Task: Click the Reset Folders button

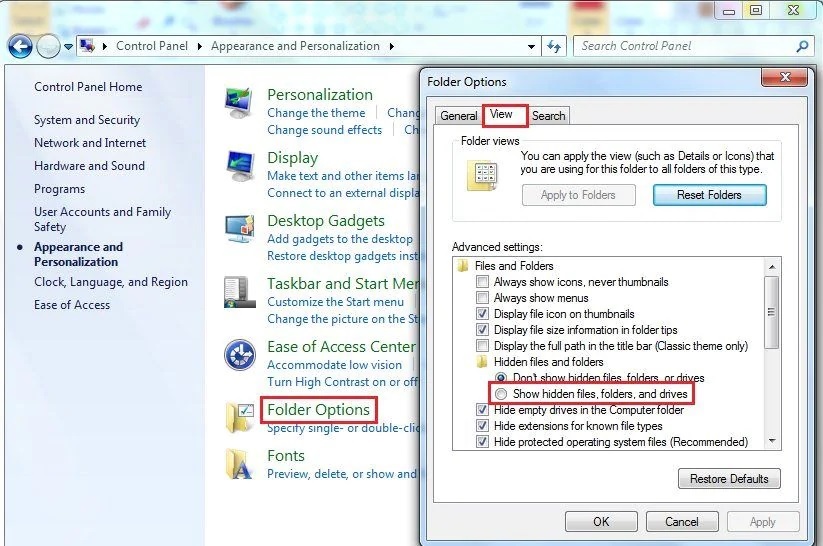Action: (709, 195)
